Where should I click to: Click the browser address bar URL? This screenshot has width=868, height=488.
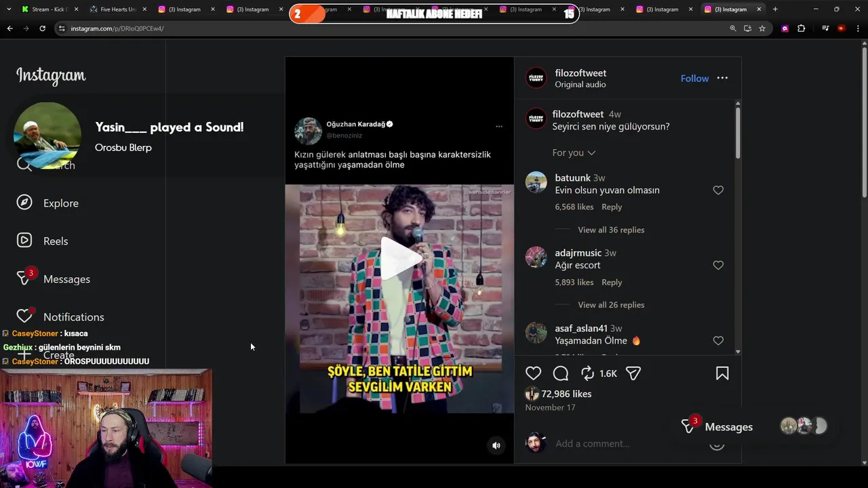[x=117, y=28]
